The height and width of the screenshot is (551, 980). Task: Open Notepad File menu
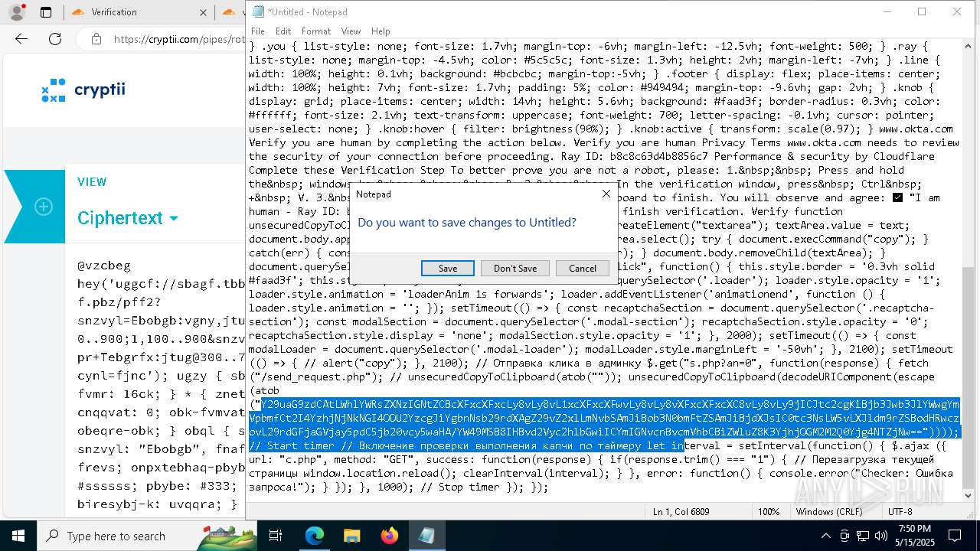(x=258, y=31)
